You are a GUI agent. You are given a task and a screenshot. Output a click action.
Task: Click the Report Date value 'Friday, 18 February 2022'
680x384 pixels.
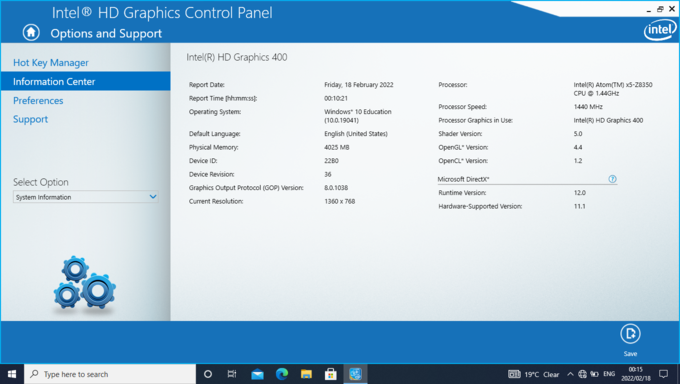click(x=359, y=85)
